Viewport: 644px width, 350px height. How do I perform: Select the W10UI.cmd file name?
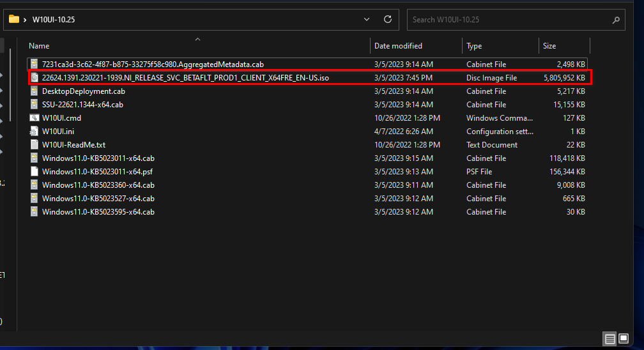point(61,118)
